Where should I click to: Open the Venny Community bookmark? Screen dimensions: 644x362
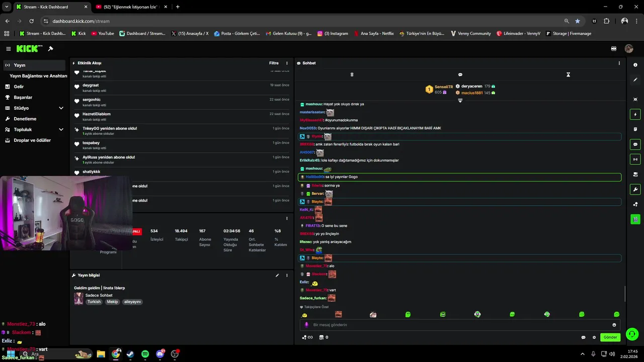471,34
